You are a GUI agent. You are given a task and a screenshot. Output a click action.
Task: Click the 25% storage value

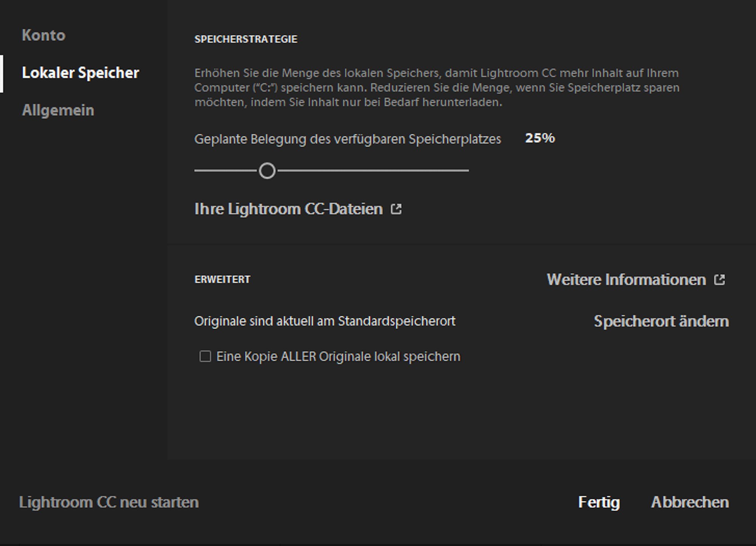pyautogui.click(x=540, y=138)
